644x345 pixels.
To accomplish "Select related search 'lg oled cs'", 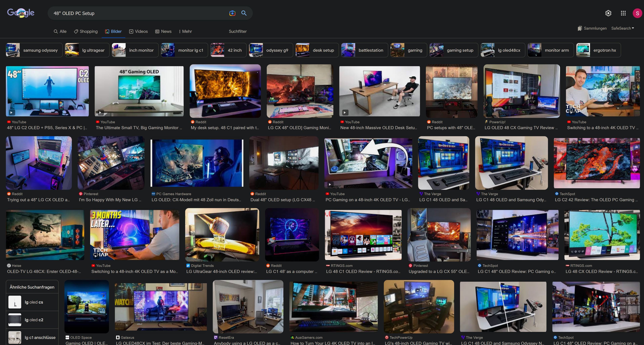I will [x=32, y=302].
